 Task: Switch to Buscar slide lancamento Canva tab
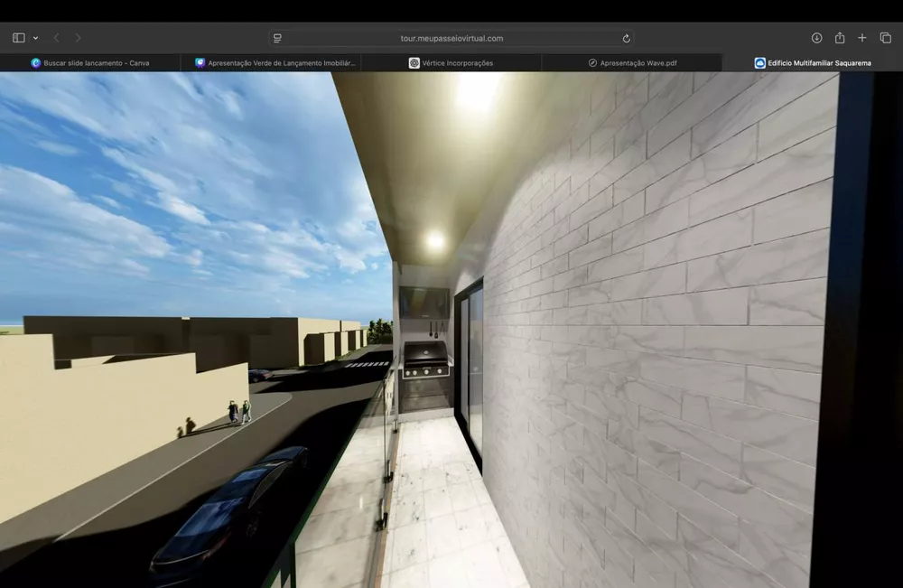tap(90, 63)
